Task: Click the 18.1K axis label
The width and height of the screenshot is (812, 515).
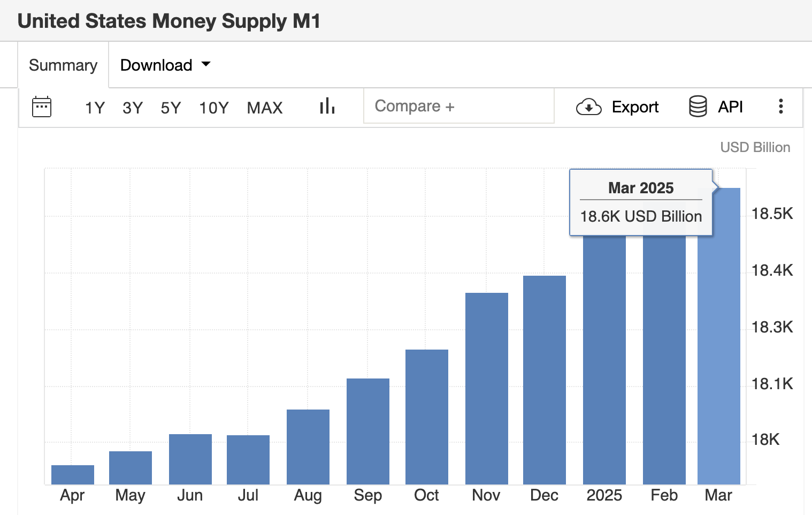Action: 772,384
